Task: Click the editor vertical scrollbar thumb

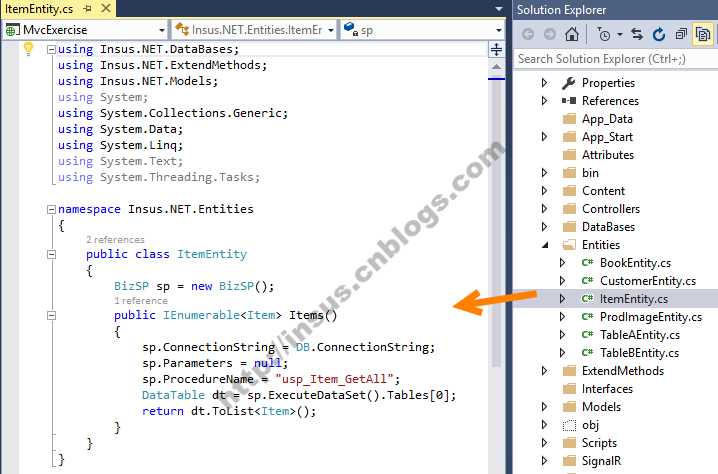Action: click(x=496, y=224)
